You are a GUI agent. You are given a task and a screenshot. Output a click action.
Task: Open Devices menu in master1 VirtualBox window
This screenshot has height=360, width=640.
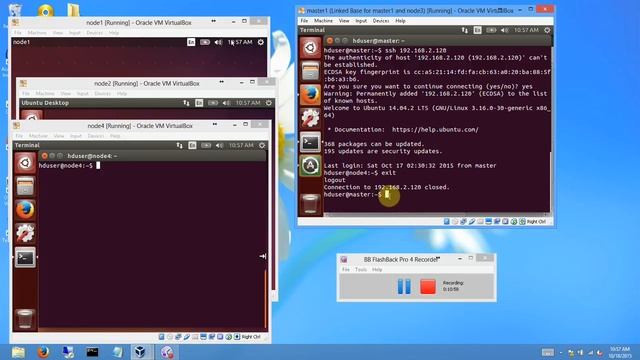click(381, 20)
